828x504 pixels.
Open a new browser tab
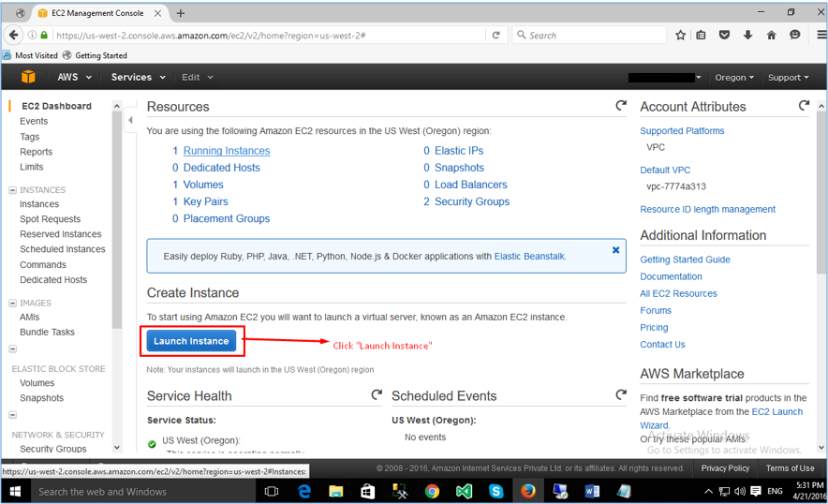(181, 13)
